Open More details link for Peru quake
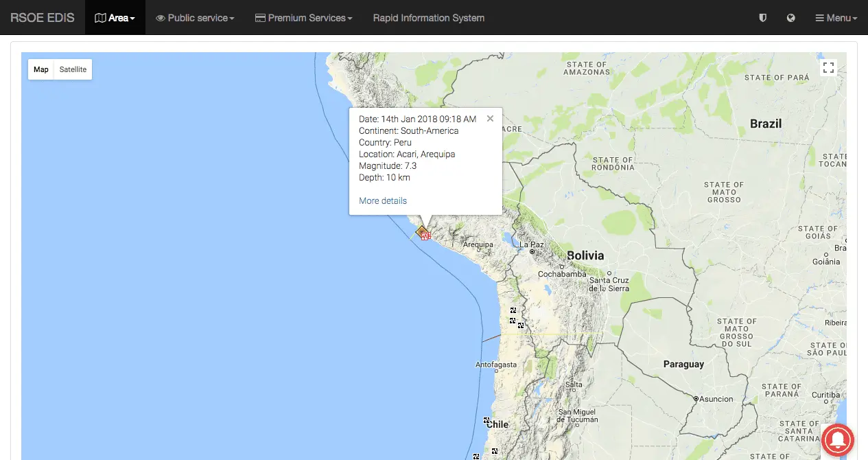 (383, 201)
